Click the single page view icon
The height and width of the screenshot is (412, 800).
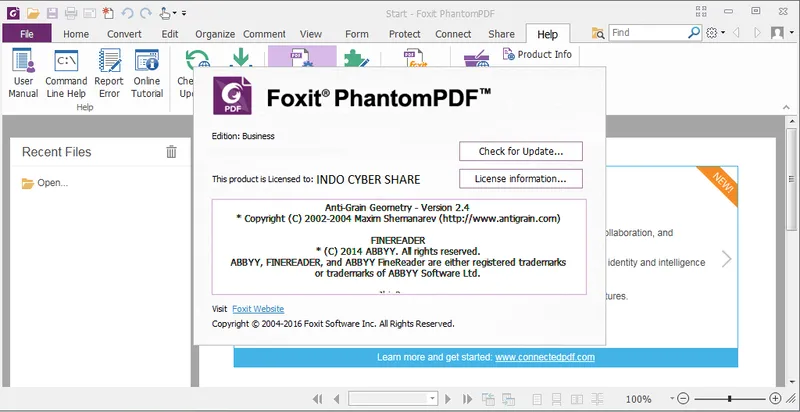coord(537,399)
